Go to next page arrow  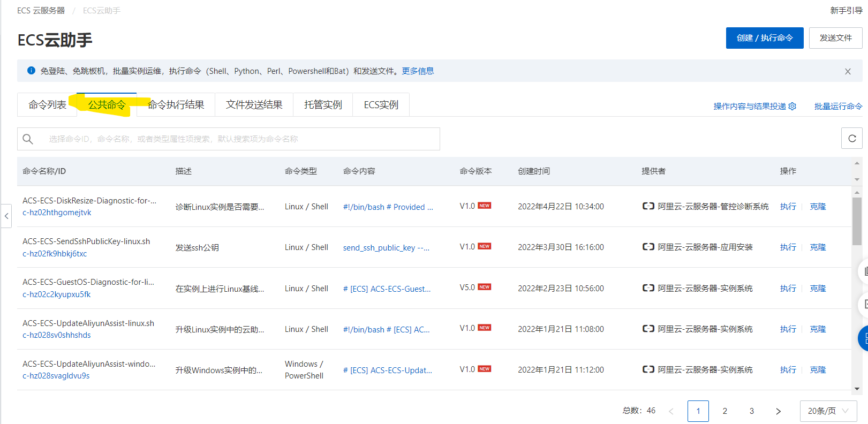coord(779,411)
